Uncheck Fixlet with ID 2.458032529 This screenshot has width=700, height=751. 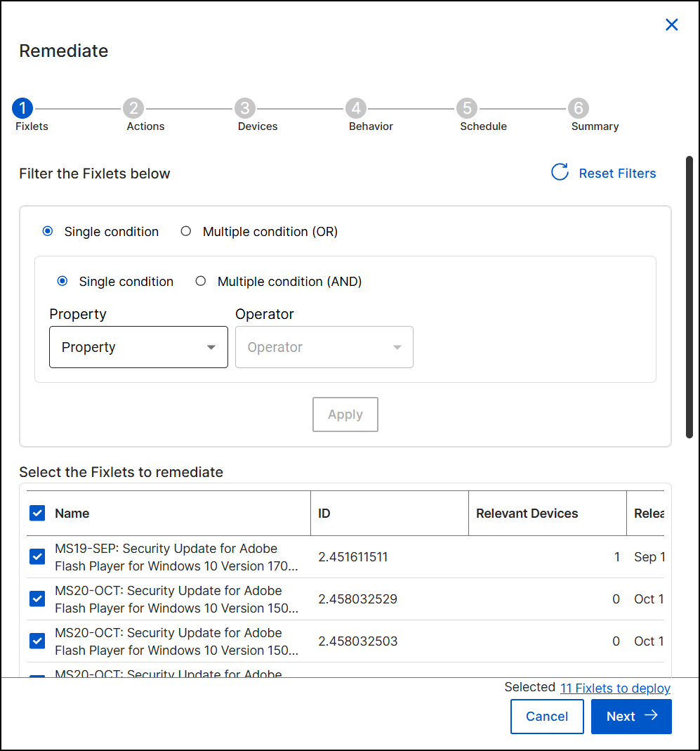[37, 599]
